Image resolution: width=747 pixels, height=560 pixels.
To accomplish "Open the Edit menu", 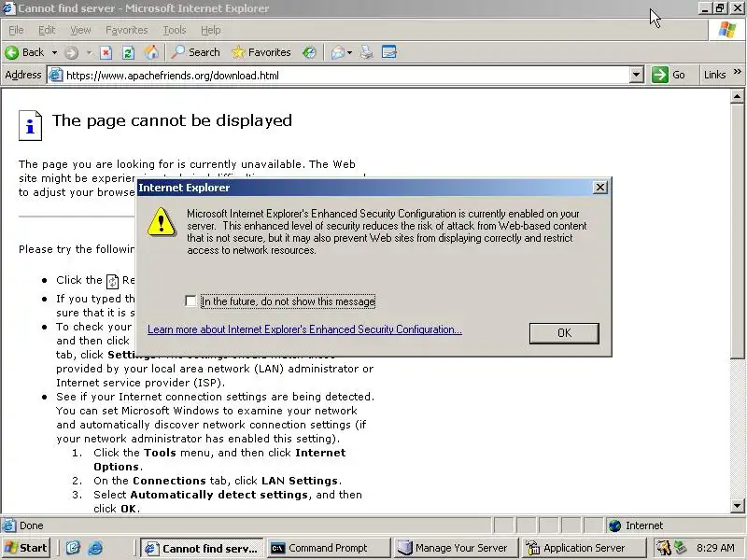I will click(x=47, y=30).
